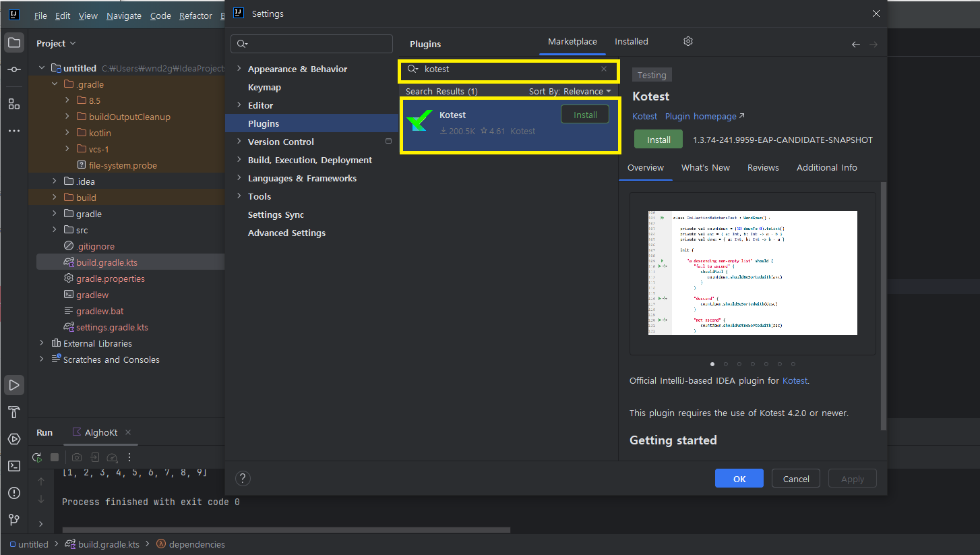
Task: Open the Refactor menu
Action: point(195,16)
